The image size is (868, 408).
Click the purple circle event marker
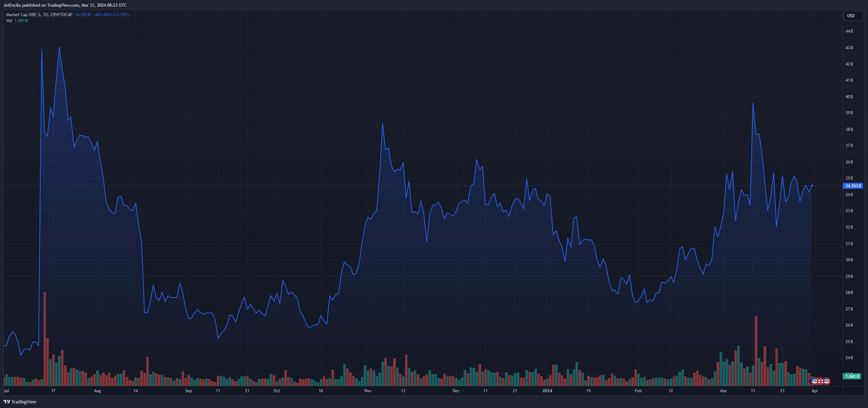(811, 381)
